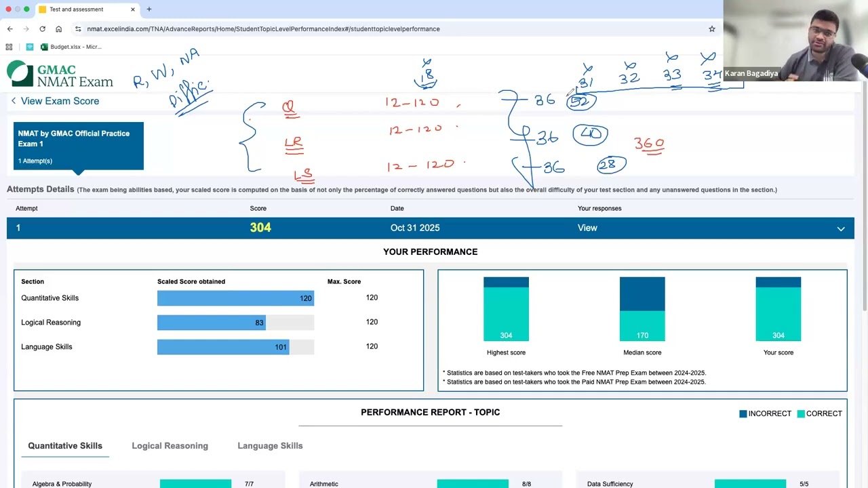The height and width of the screenshot is (488, 868).
Task: Click the date Oct 31 2025
Action: click(415, 228)
